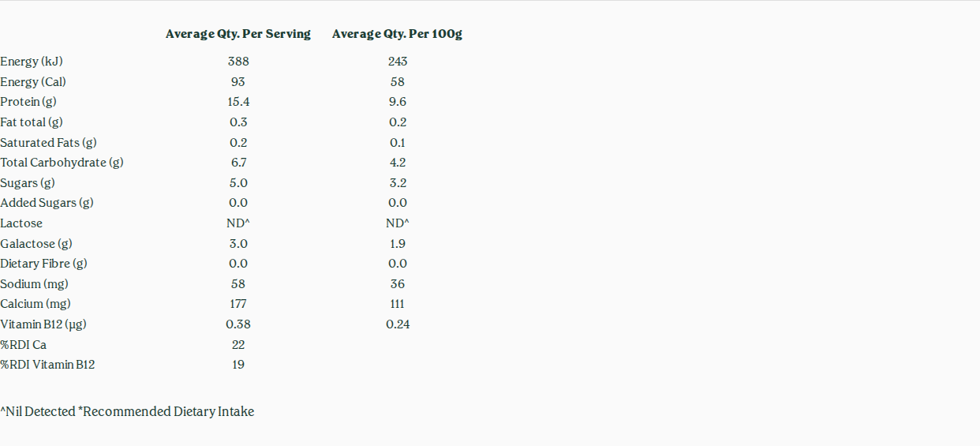Click the 243 kJ per 100g value
This screenshot has width=980, height=446.
398,62
